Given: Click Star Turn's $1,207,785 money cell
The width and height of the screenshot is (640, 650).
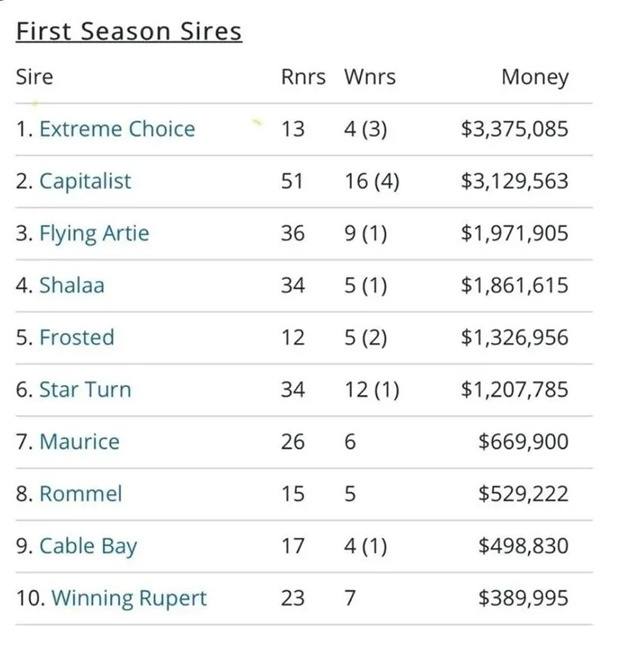Looking at the screenshot, I should pyautogui.click(x=514, y=389).
